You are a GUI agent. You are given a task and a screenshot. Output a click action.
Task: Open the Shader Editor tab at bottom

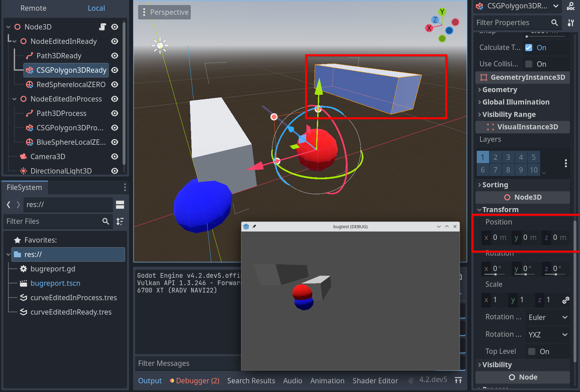click(375, 381)
